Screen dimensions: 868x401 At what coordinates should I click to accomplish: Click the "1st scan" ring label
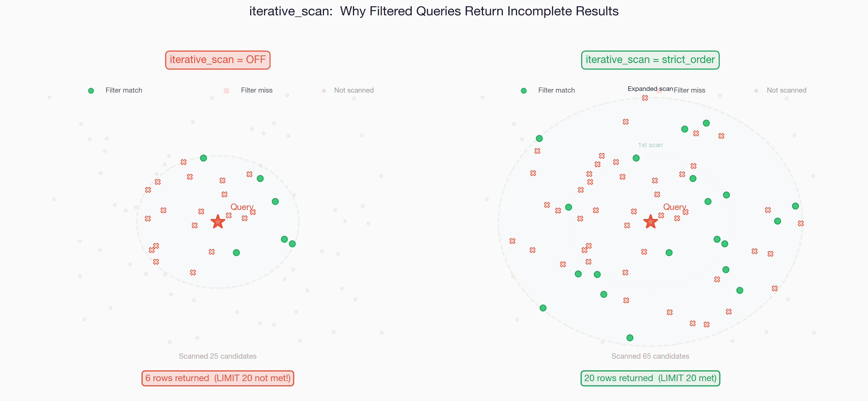tap(650, 145)
